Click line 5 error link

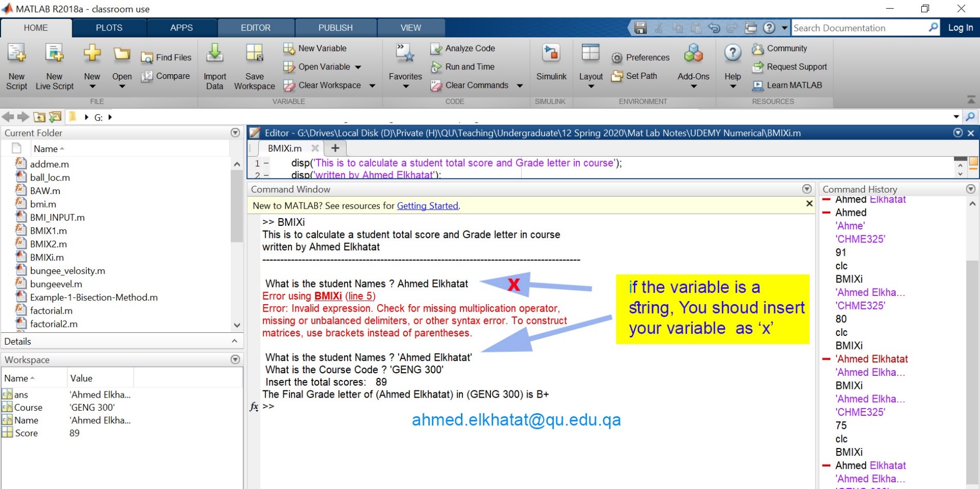point(360,296)
